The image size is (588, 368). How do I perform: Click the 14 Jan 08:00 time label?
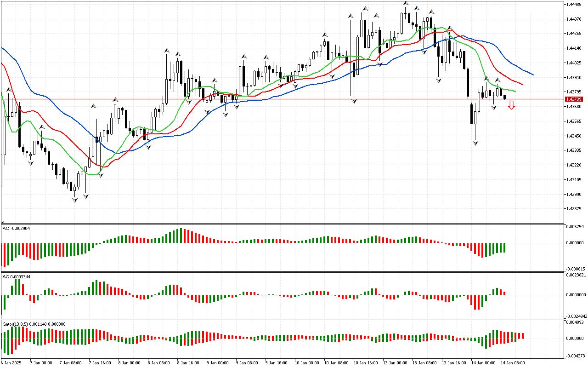click(512, 362)
